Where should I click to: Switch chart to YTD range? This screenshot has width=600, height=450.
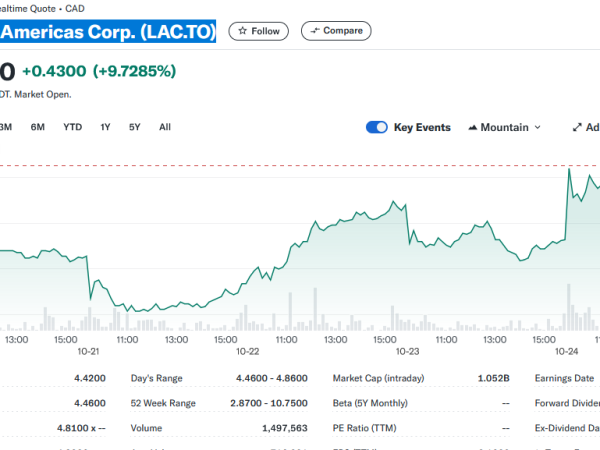tap(73, 127)
